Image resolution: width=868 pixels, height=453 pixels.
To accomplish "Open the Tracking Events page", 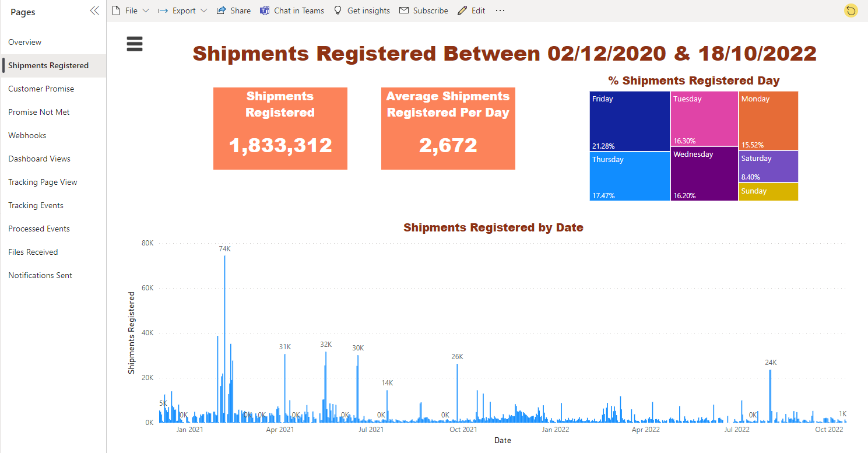I will point(53,205).
